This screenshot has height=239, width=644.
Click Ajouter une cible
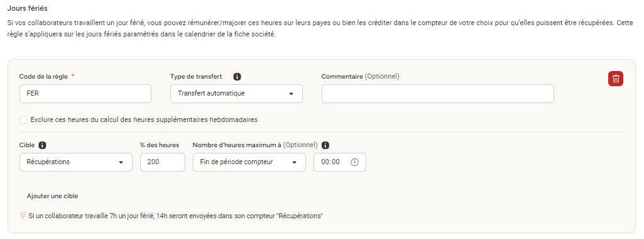(53, 196)
